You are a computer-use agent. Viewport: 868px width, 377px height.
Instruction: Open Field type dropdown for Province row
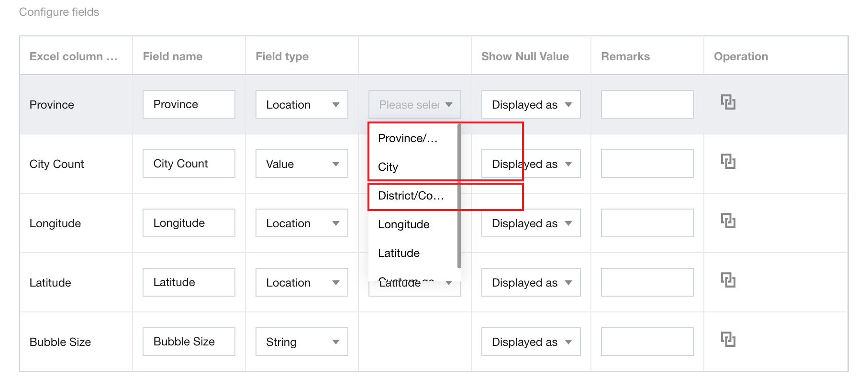tap(301, 105)
